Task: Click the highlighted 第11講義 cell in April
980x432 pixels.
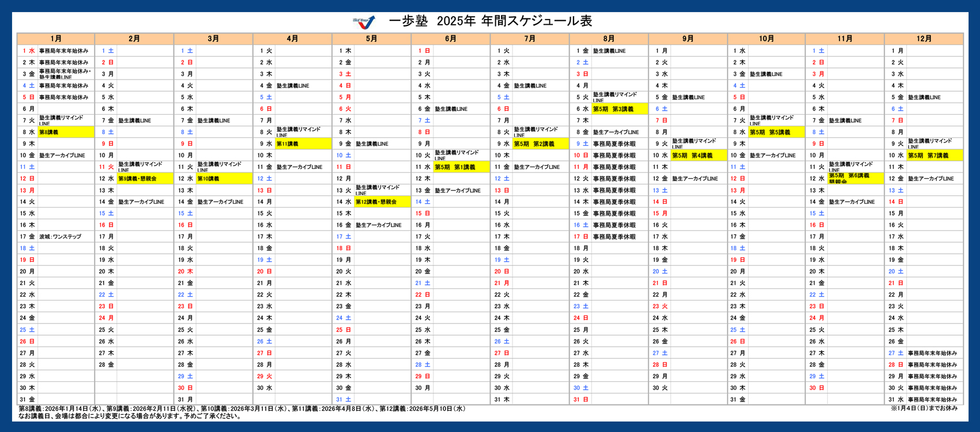Action: (303, 144)
